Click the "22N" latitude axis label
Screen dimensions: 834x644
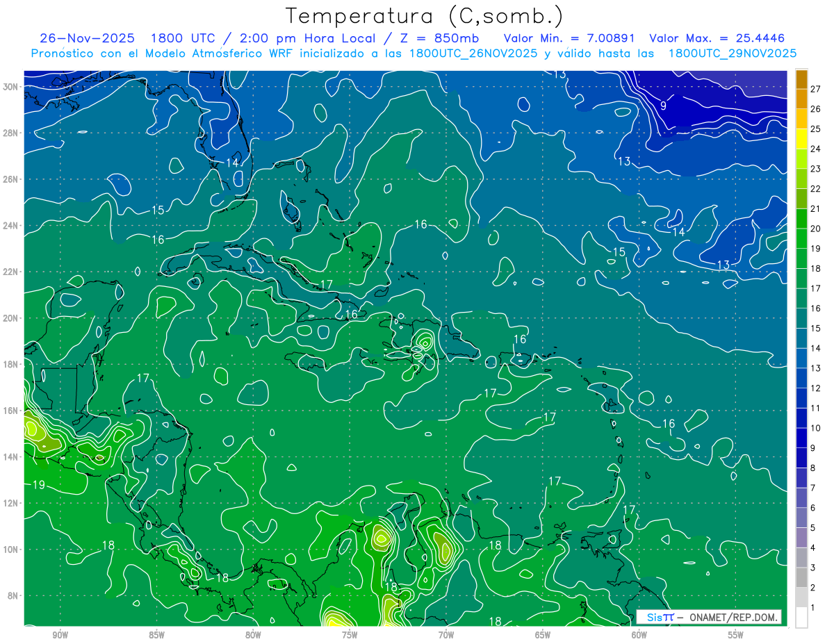(x=10, y=272)
